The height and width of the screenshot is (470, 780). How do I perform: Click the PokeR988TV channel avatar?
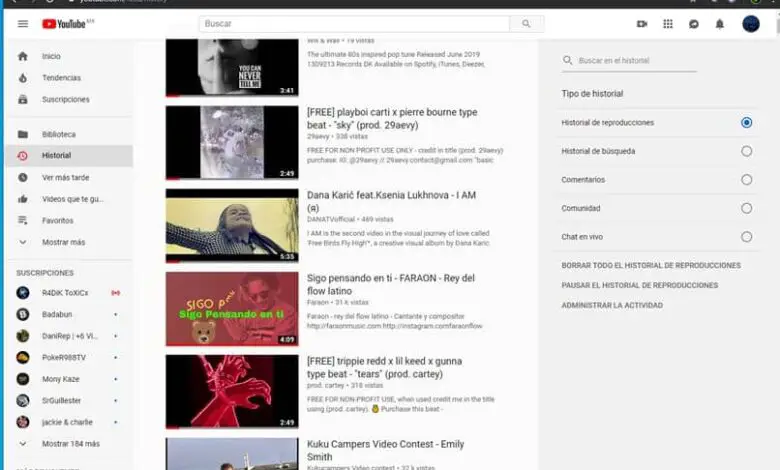click(23, 357)
